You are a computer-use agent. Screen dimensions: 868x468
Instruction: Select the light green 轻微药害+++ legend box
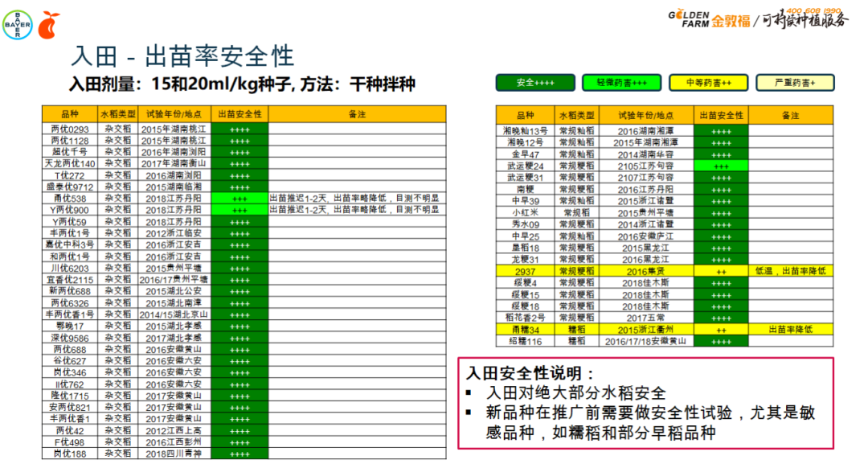(621, 83)
